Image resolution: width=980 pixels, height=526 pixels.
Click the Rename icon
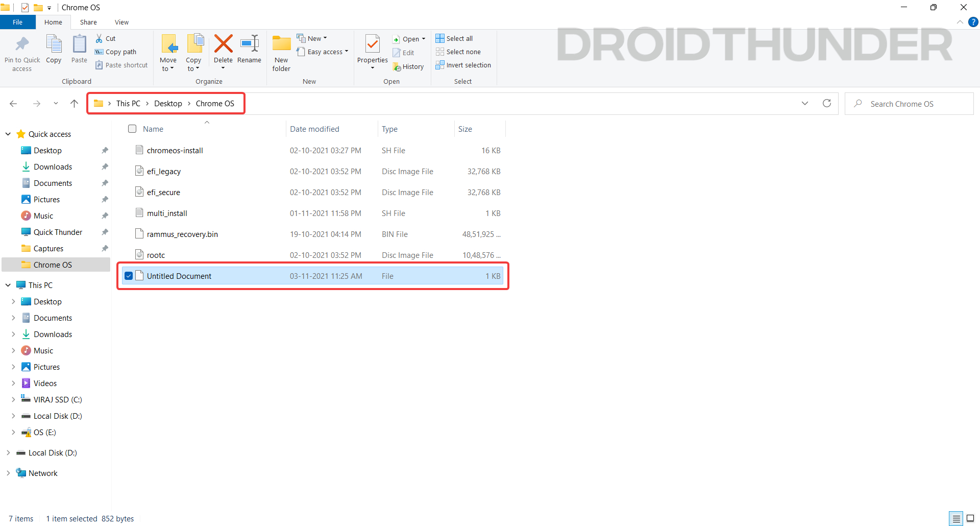click(250, 44)
